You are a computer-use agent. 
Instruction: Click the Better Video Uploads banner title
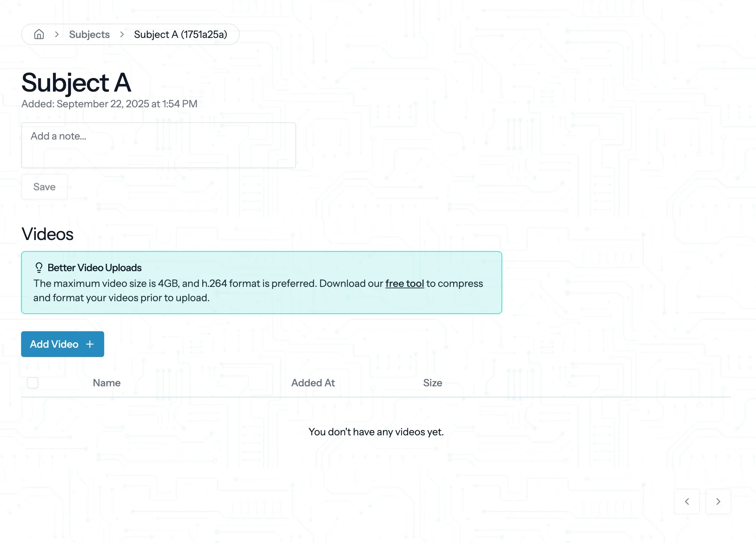tap(94, 268)
